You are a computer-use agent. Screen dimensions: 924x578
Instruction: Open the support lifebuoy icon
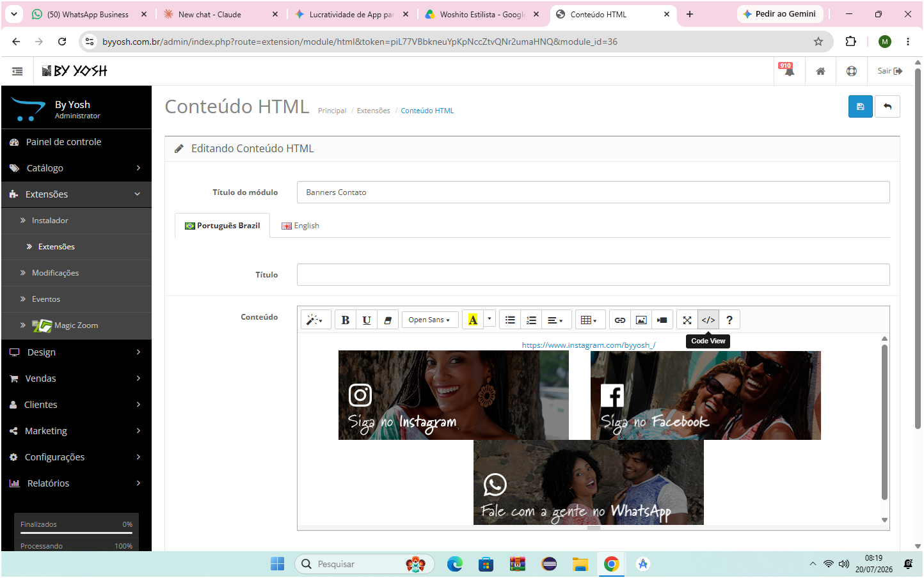852,71
